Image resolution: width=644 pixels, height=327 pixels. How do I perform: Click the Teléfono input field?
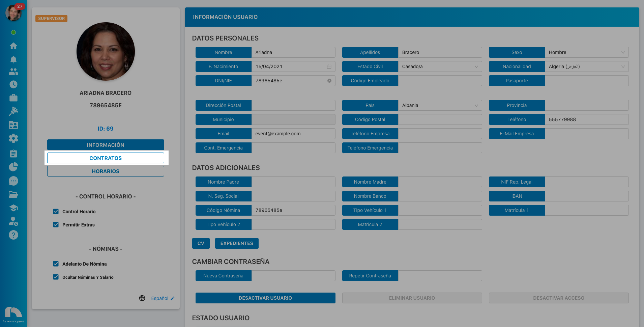coord(587,119)
